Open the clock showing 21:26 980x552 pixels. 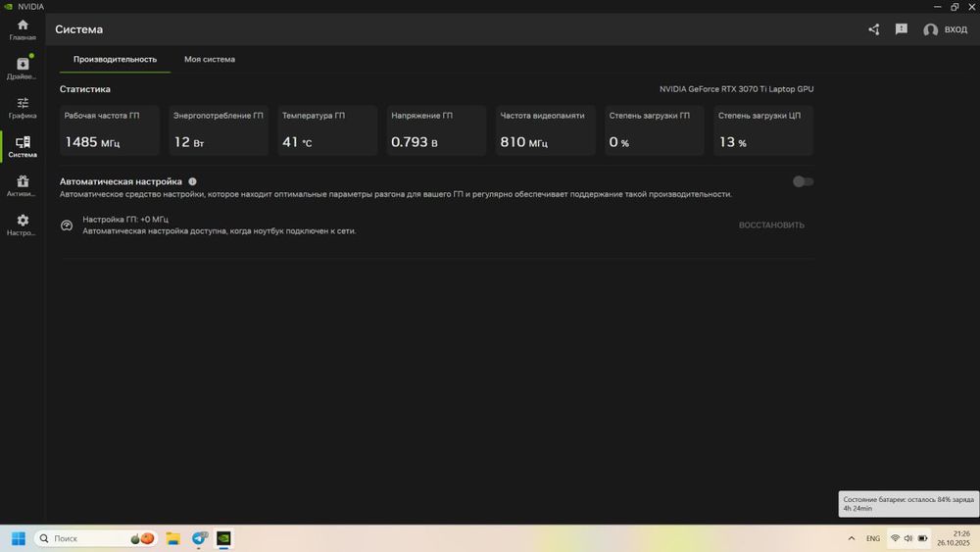(954, 538)
